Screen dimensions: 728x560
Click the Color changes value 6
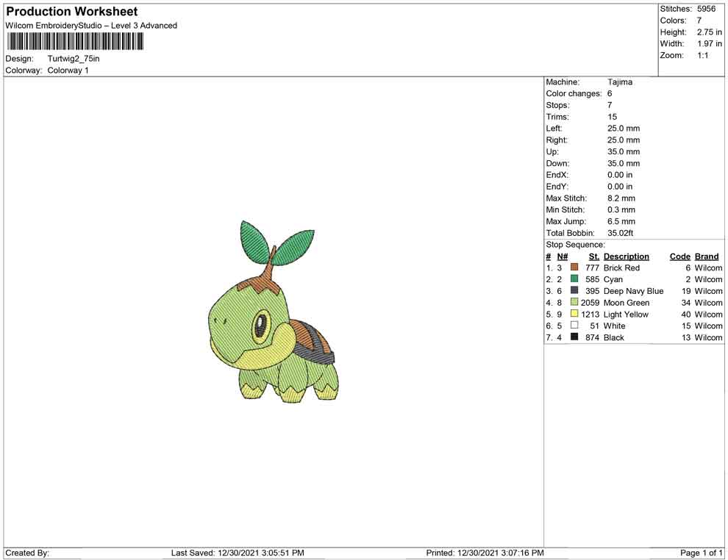click(x=610, y=94)
